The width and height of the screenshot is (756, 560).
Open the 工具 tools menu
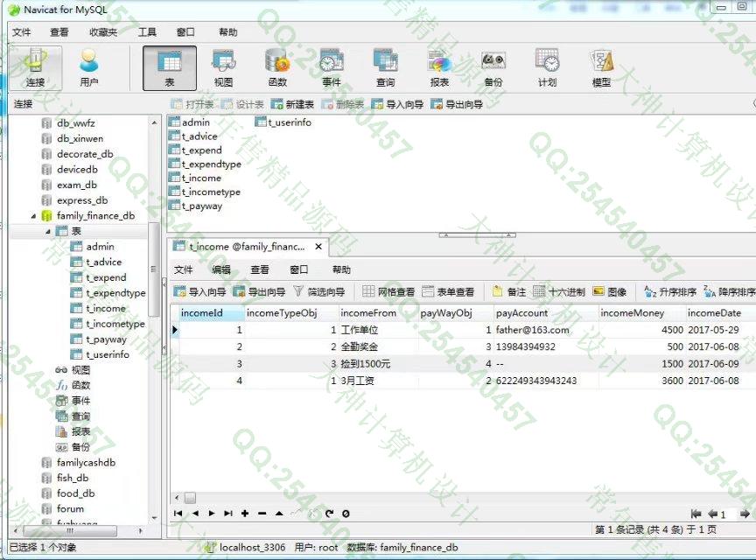147,32
